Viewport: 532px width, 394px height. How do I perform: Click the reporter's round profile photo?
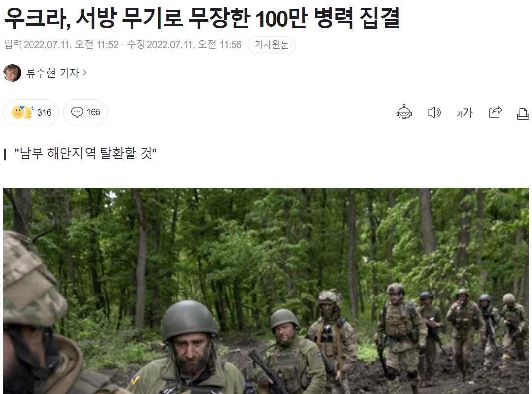[x=12, y=72]
